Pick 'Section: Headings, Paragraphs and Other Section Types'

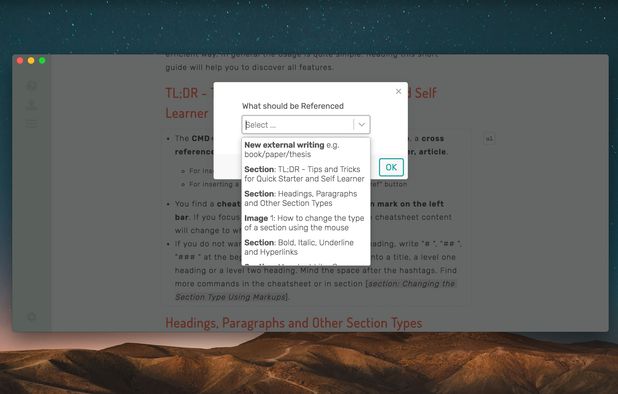point(306,199)
